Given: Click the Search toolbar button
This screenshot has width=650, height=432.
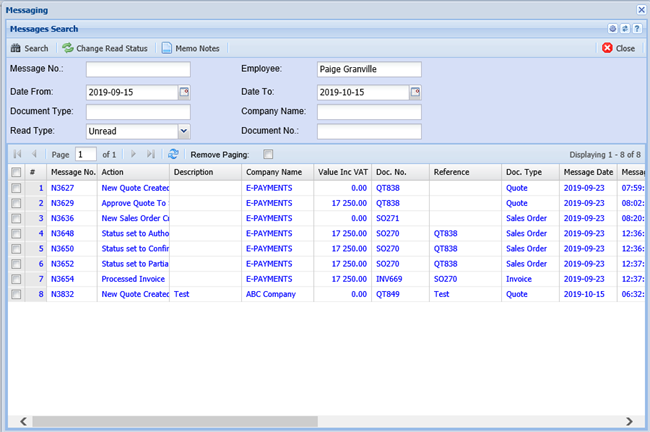Looking at the screenshot, I should tap(29, 48).
